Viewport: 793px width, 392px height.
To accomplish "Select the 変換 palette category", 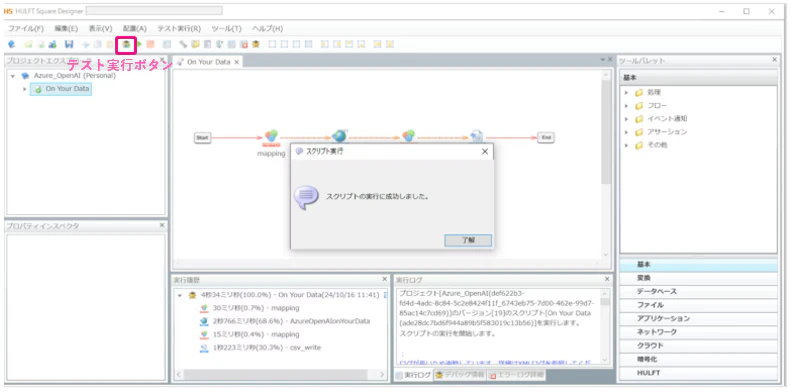I will point(698,278).
